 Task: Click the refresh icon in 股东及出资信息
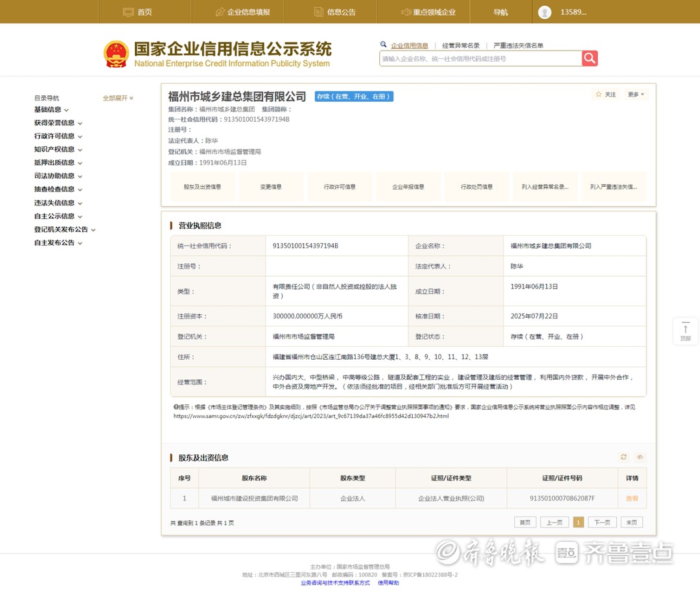point(624,457)
